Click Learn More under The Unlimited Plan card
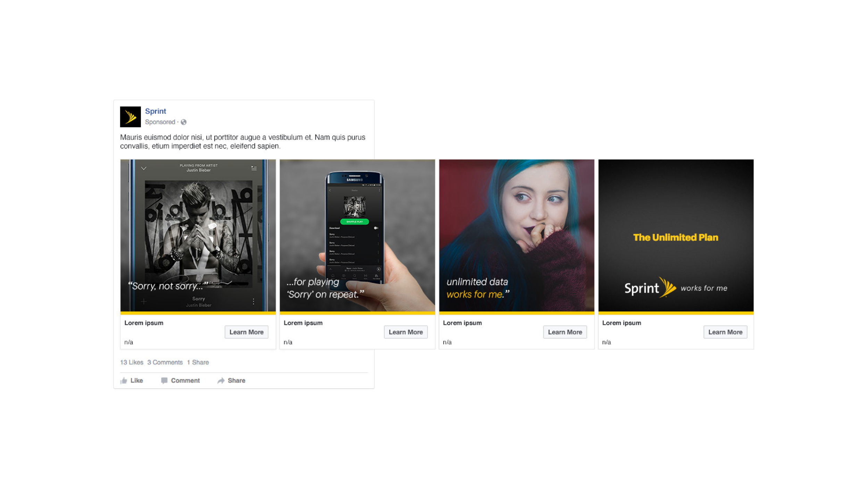The width and height of the screenshot is (868, 488). click(725, 332)
